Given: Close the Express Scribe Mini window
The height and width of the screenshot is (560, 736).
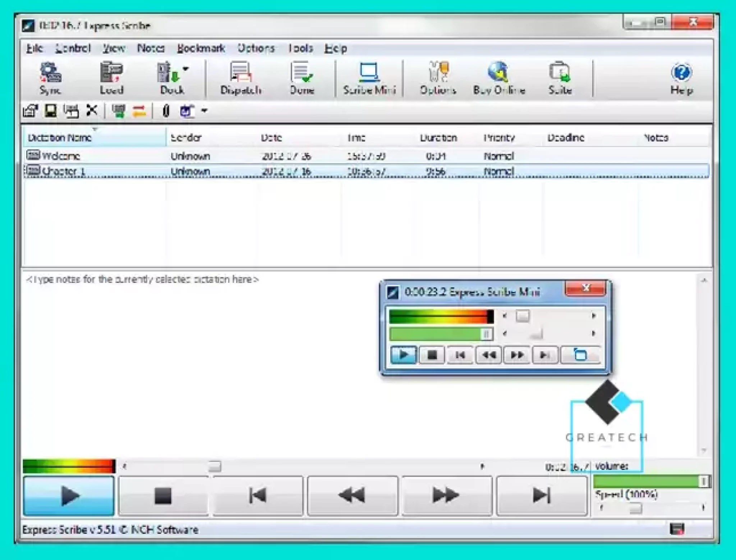Looking at the screenshot, I should (586, 288).
